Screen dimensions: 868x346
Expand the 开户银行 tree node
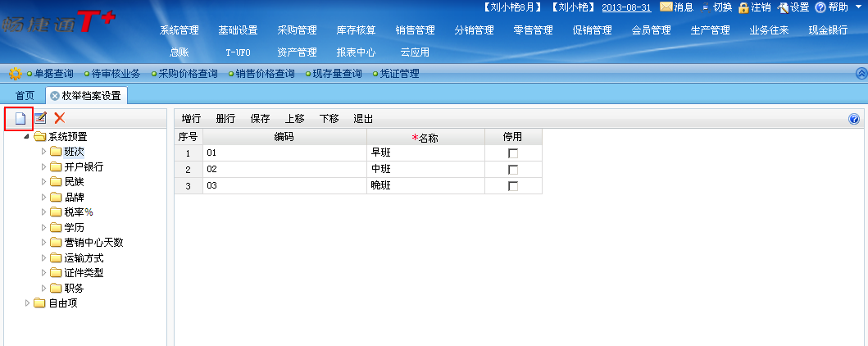pos(43,166)
